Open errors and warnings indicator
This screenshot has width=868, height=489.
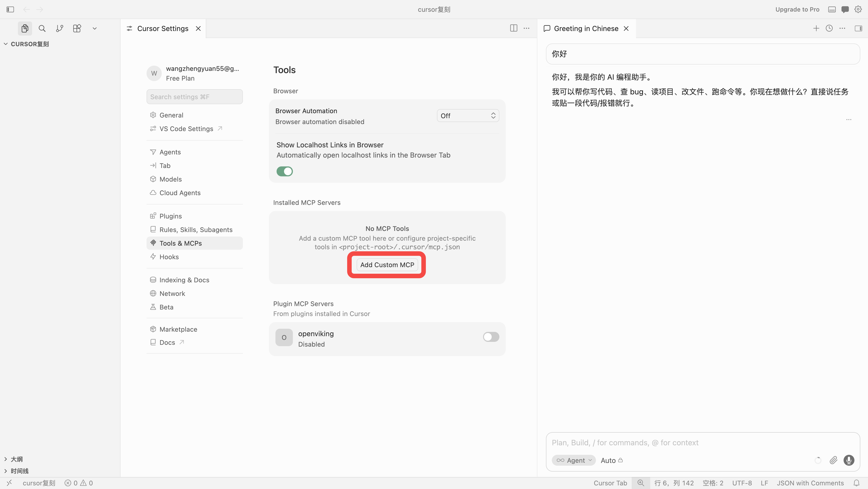[x=79, y=483]
